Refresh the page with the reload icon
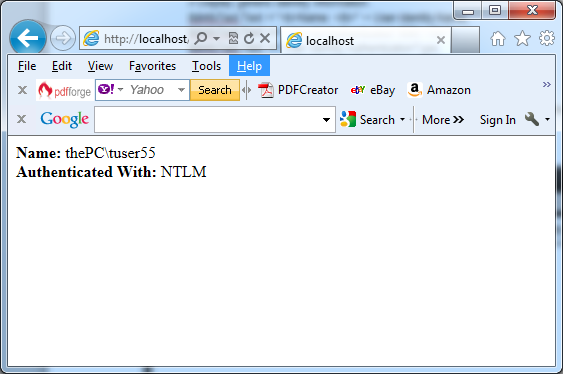Screen dimensions: 563x374 coord(249,38)
